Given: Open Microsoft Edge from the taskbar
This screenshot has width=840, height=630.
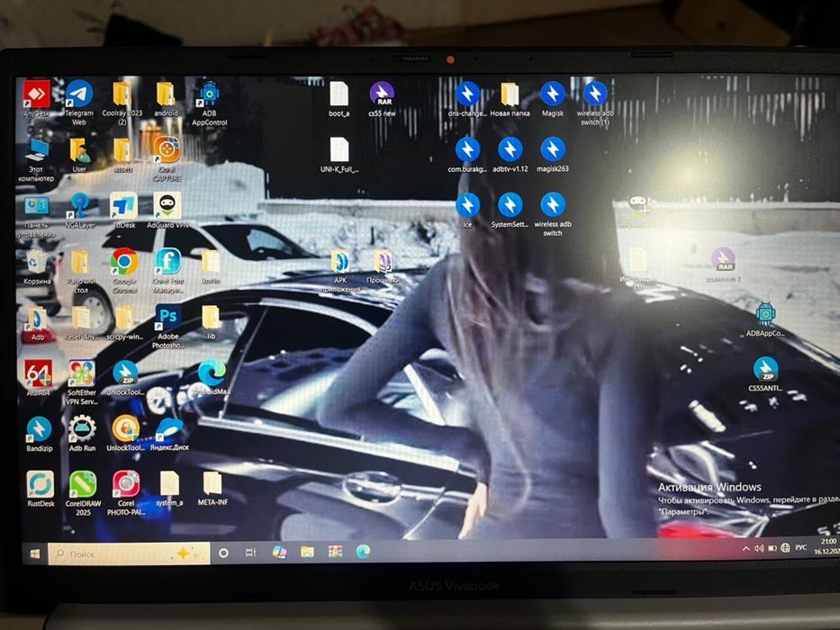Looking at the screenshot, I should (x=363, y=551).
